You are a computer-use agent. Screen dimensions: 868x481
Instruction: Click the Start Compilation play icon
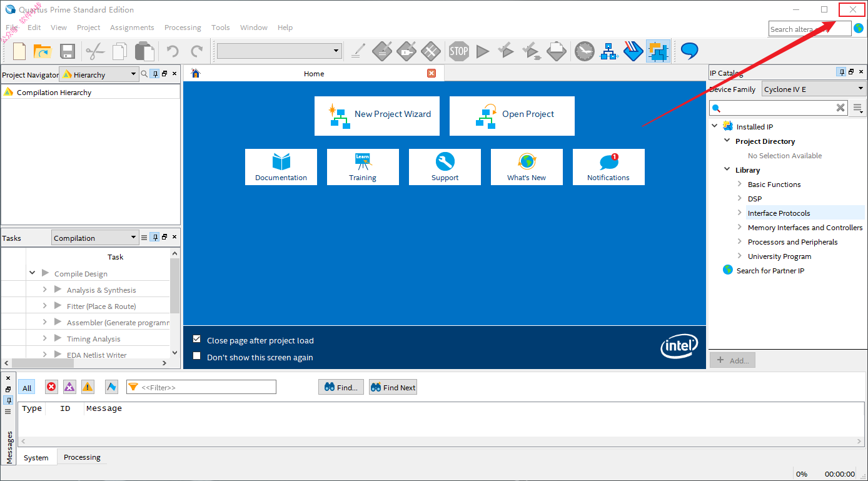click(482, 51)
